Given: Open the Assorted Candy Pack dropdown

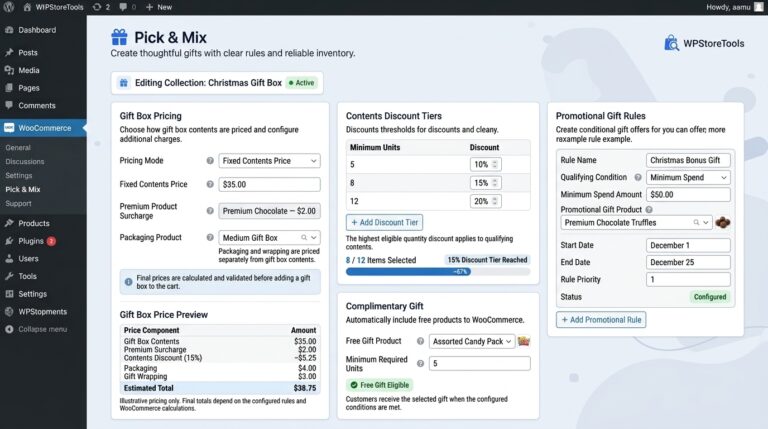Looking at the screenshot, I should pyautogui.click(x=472, y=341).
